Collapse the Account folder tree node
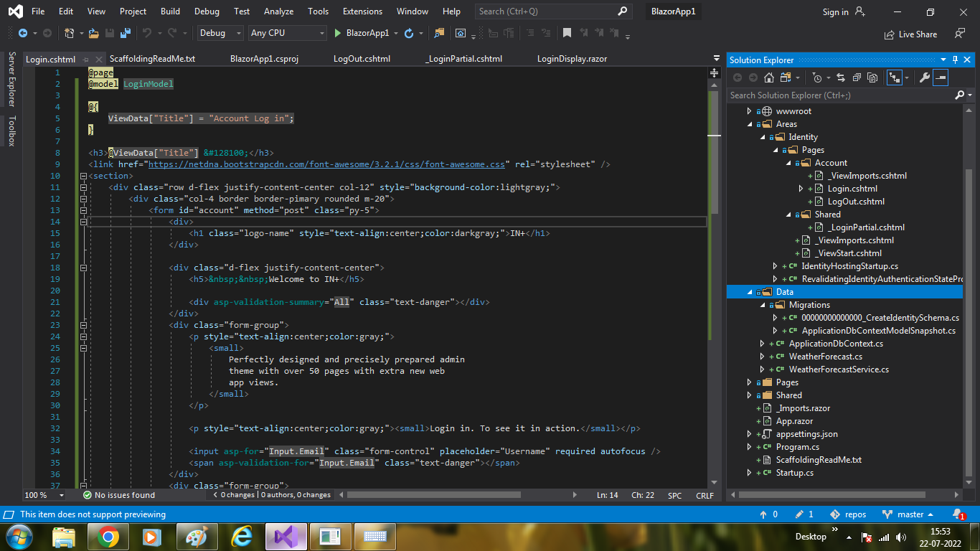Viewport: 980px width, 551px height. [x=788, y=162]
